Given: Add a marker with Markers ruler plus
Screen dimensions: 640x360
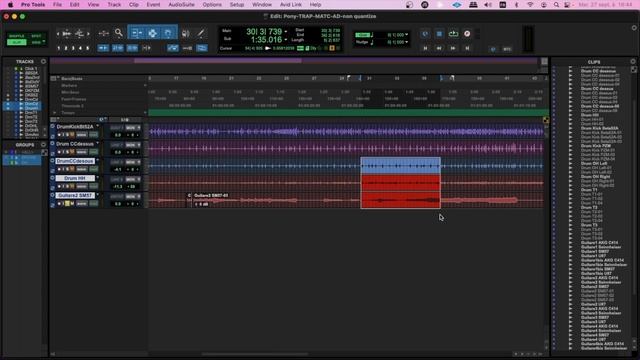Looking at the screenshot, I should tap(145, 86).
